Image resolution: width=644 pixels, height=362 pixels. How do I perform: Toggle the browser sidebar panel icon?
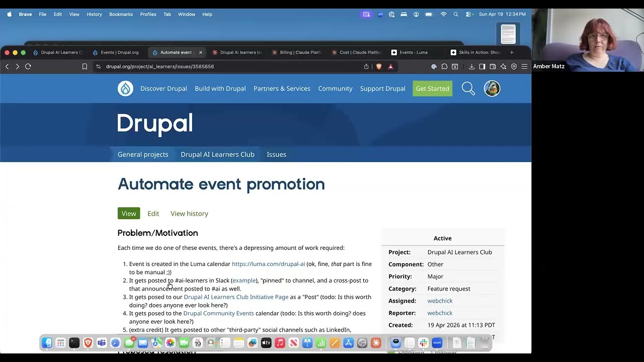(x=482, y=66)
